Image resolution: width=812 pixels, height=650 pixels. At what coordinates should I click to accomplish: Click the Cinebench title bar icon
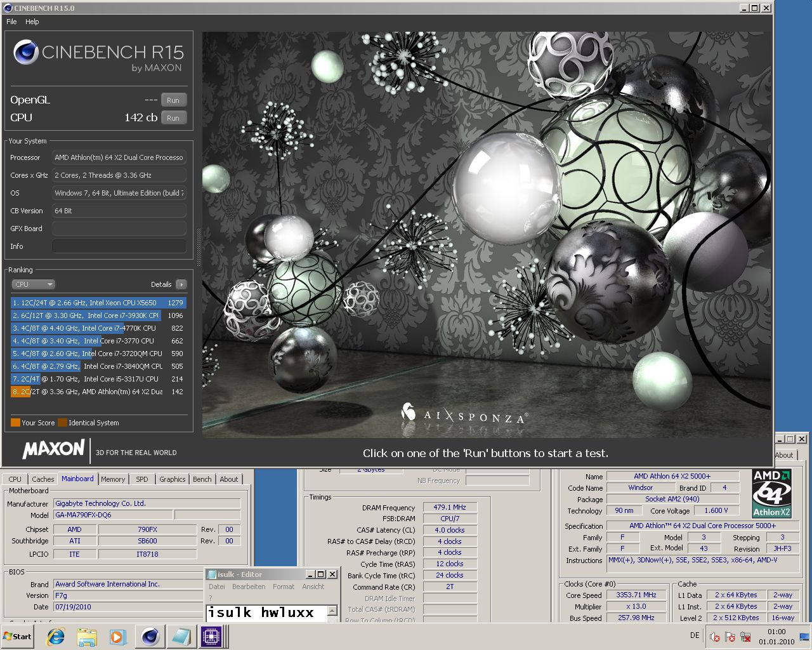point(8,8)
